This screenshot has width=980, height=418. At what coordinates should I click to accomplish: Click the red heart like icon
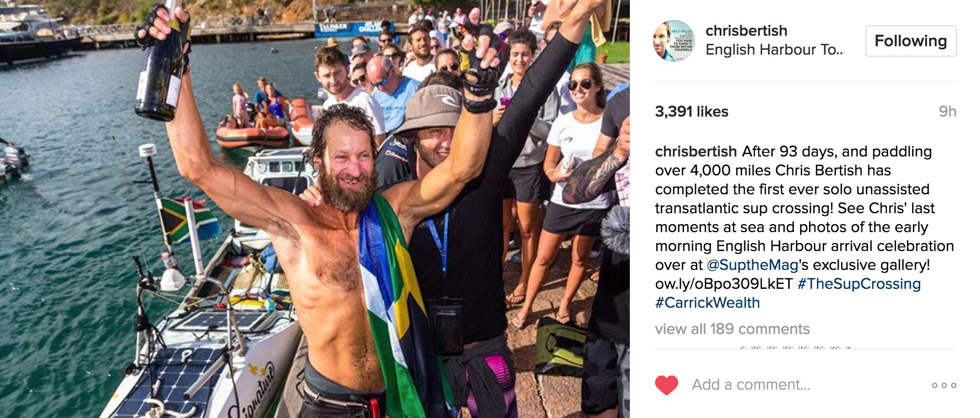pyautogui.click(x=667, y=385)
